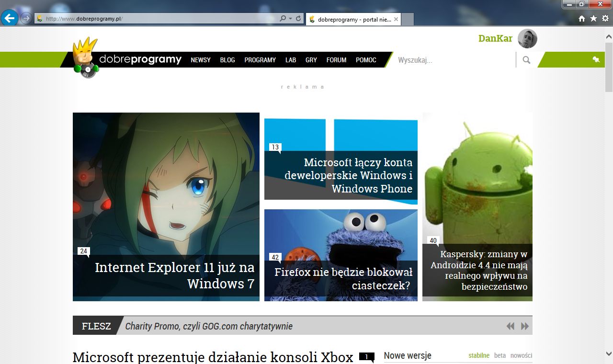Open the DanKar username link

pos(495,39)
